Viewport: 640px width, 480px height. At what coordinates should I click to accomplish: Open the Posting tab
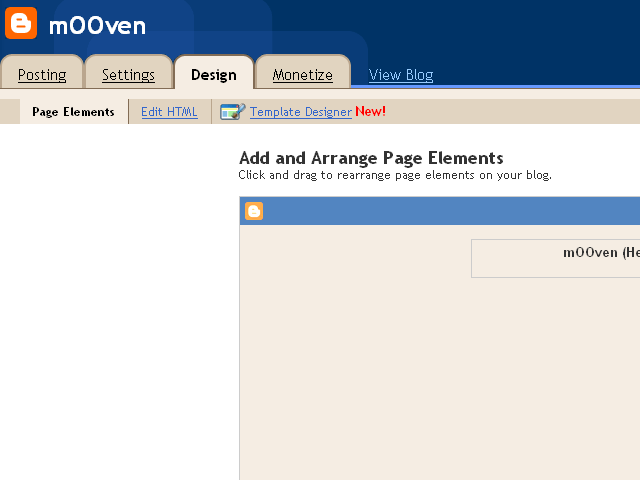coord(42,75)
